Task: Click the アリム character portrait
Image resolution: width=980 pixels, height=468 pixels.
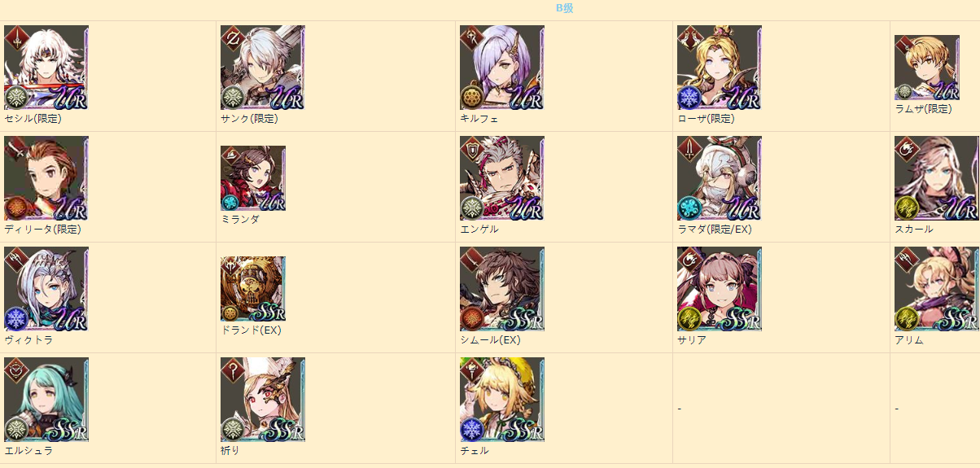Action: point(937,289)
